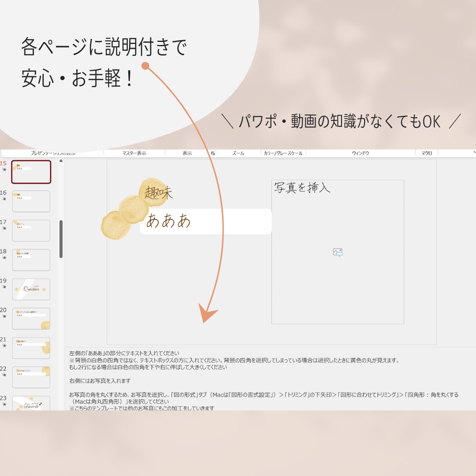
Task: Select the Question slide 19 thumbnail
Action: point(31,289)
